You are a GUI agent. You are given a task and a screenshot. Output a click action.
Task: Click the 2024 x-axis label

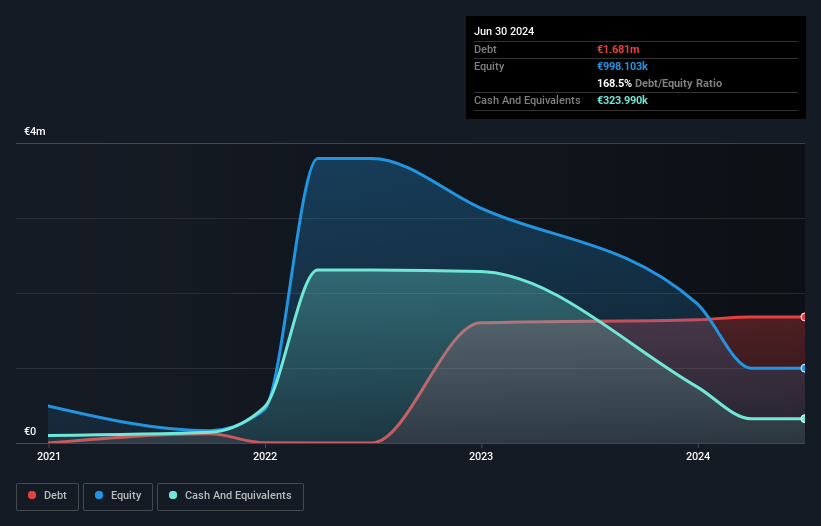(698, 456)
